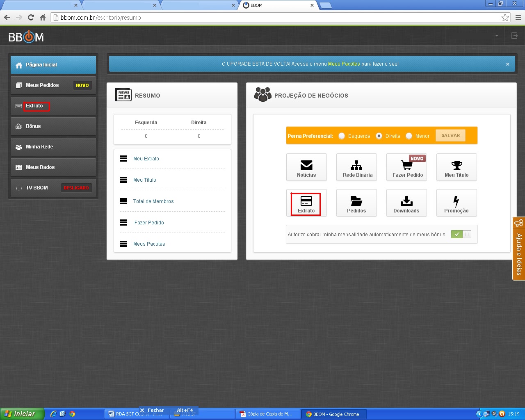525x420 pixels.
Task: Toggle automatic mensalidade charge switch
Action: click(461, 234)
